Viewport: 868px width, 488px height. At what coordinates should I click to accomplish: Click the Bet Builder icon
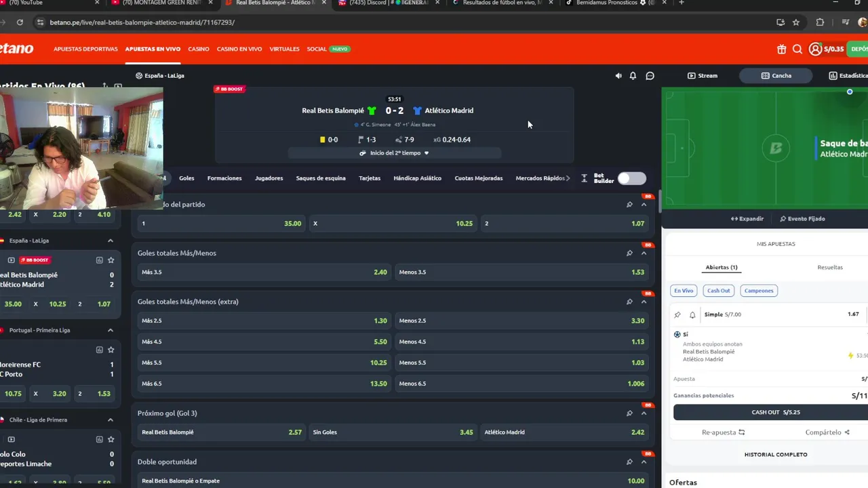pos(585,178)
